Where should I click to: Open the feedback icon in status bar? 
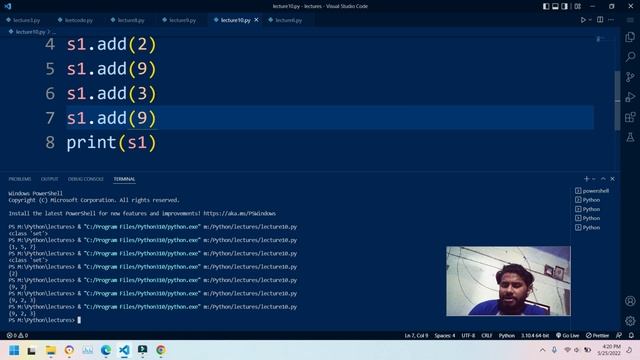coord(619,335)
